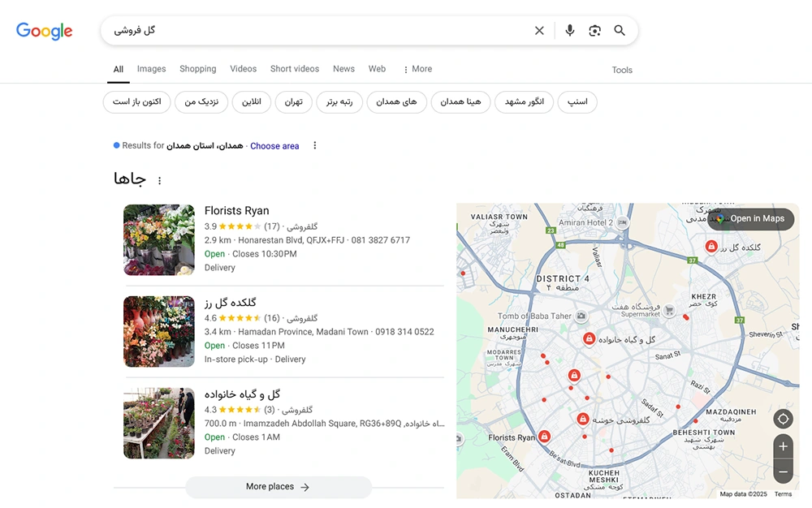Image resolution: width=812 pixels, height=508 pixels.
Task: Open the Web tab
Action: 377,69
